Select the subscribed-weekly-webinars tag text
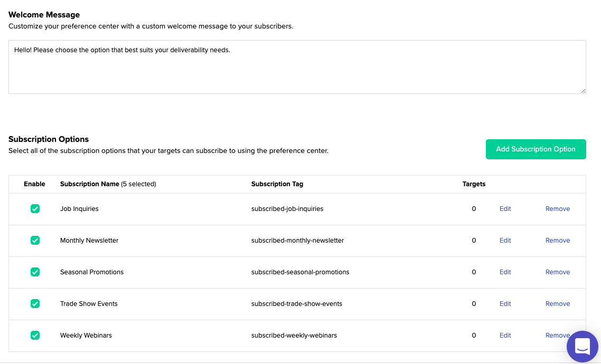 click(294, 336)
